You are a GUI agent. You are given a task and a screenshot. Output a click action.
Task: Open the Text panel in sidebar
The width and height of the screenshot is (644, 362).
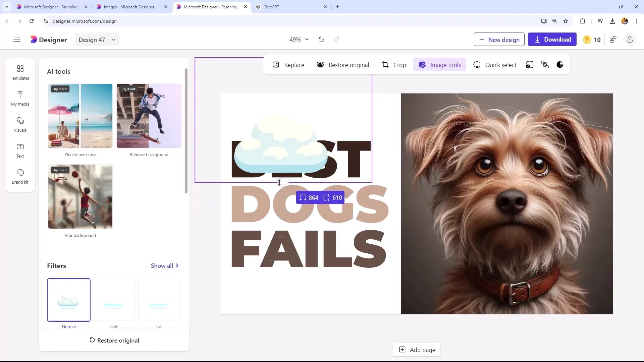[20, 150]
